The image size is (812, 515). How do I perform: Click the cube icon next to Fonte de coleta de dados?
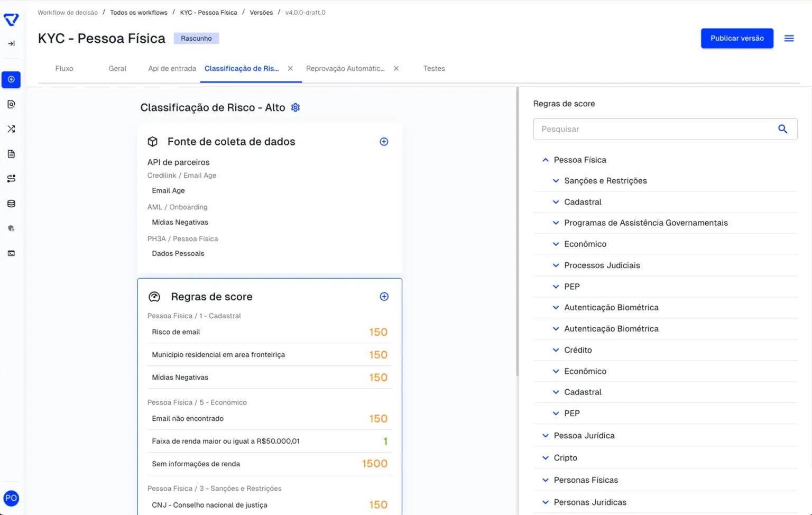point(153,142)
